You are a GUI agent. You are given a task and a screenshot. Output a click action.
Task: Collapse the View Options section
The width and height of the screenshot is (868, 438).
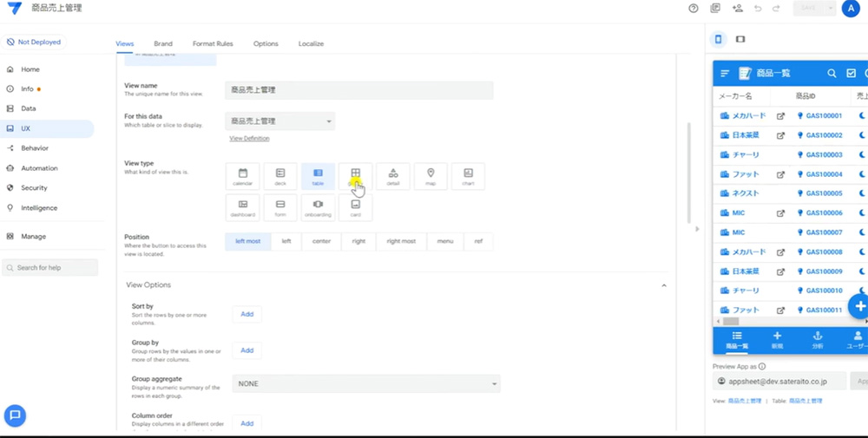[664, 285]
